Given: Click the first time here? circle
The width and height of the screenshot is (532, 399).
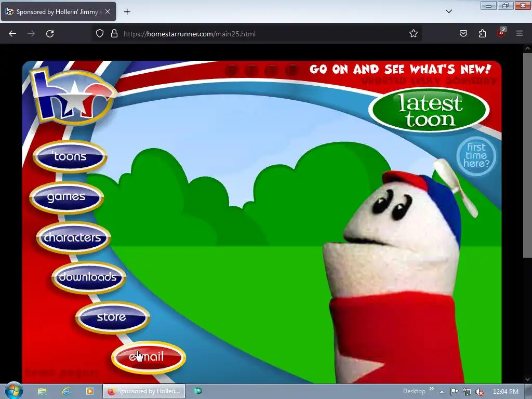Looking at the screenshot, I should coord(476,156).
